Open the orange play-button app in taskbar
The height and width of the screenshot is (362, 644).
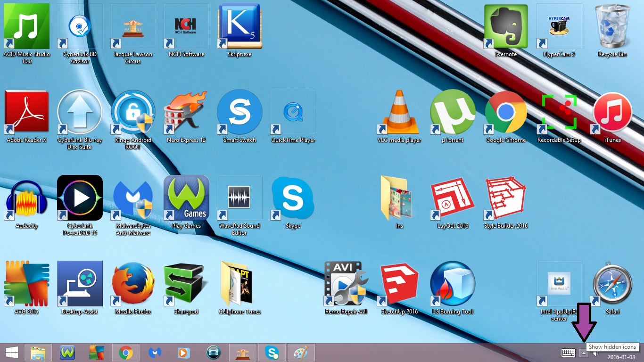184,353
